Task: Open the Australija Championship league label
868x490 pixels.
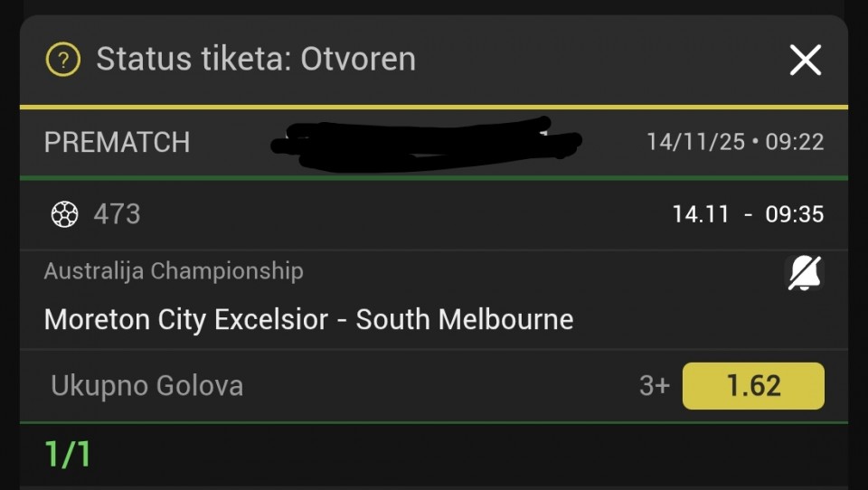Action: coord(174,270)
